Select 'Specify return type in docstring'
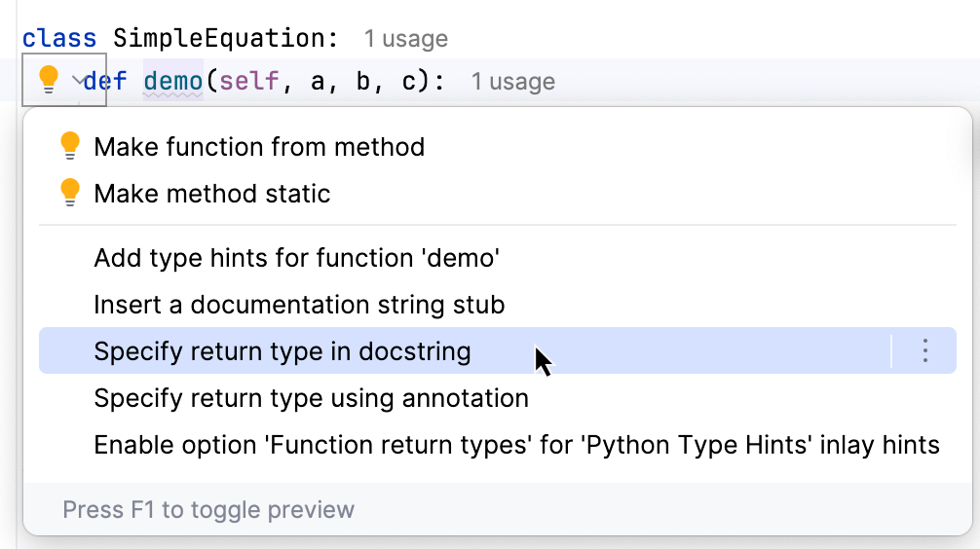This screenshot has height=549, width=980. [283, 351]
